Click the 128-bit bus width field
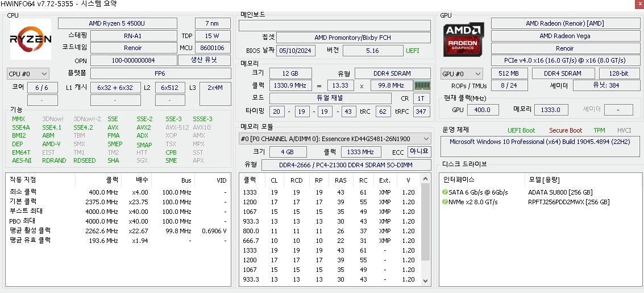The width and height of the screenshot is (644, 293). [x=619, y=73]
